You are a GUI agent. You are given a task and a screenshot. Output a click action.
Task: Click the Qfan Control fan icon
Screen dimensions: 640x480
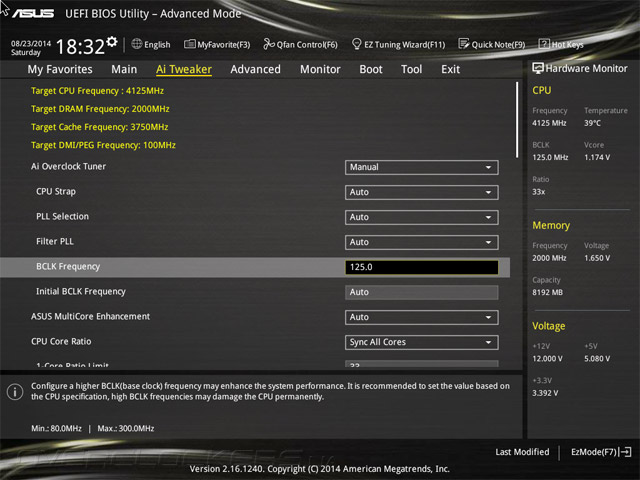coord(269,44)
